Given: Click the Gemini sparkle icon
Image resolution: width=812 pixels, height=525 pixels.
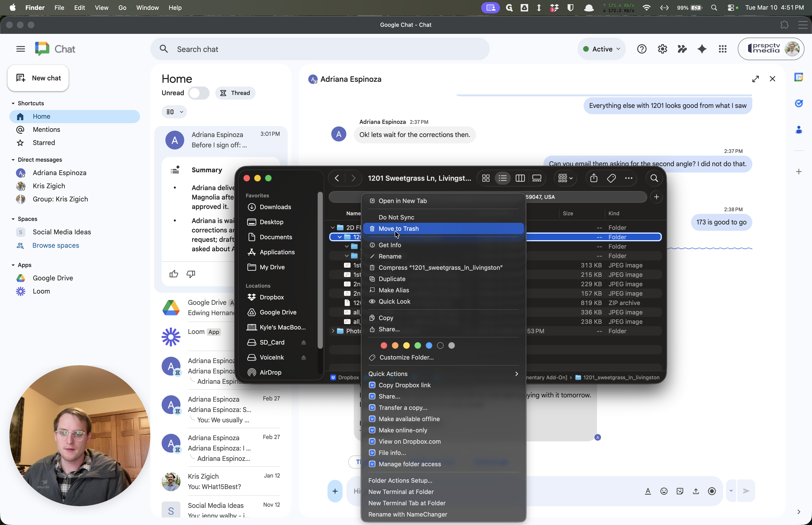Looking at the screenshot, I should pyautogui.click(x=702, y=49).
